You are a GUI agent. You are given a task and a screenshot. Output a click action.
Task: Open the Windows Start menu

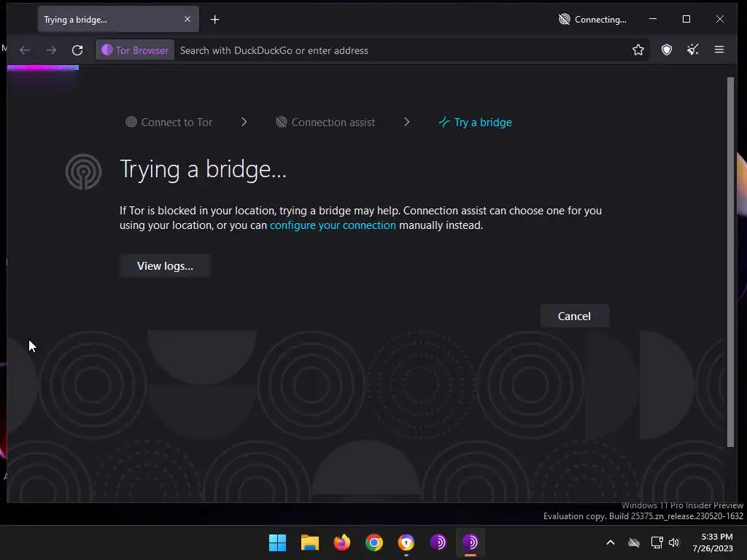[x=277, y=542]
